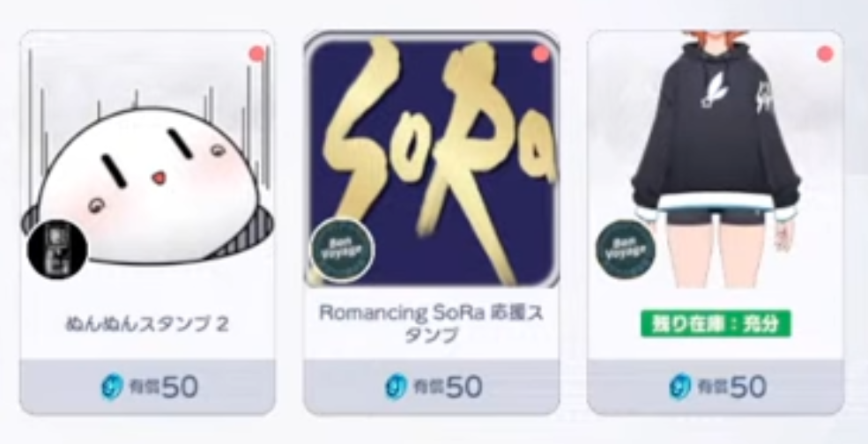Click the coin icon under Romancing SoRa stamp
Image resolution: width=868 pixels, height=444 pixels.
396,387
